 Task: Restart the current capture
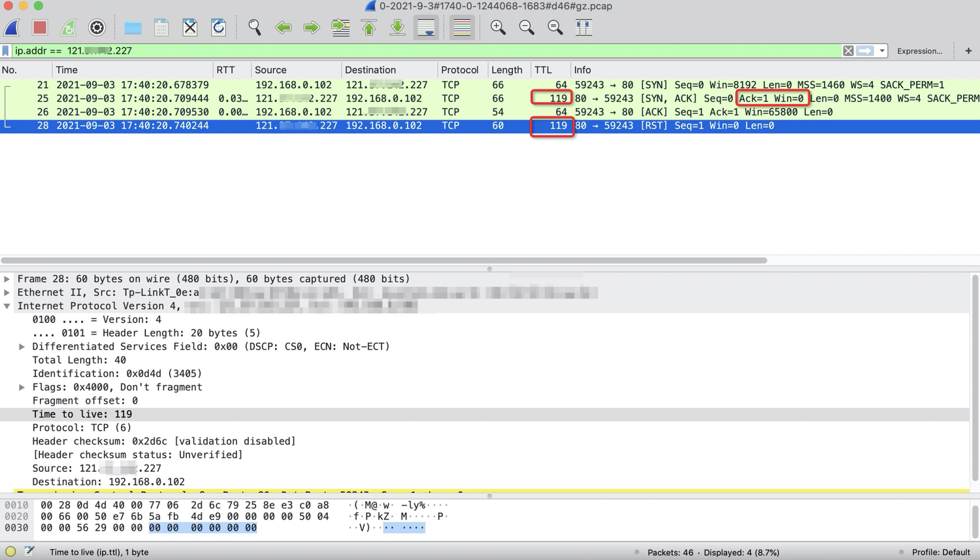click(x=68, y=27)
